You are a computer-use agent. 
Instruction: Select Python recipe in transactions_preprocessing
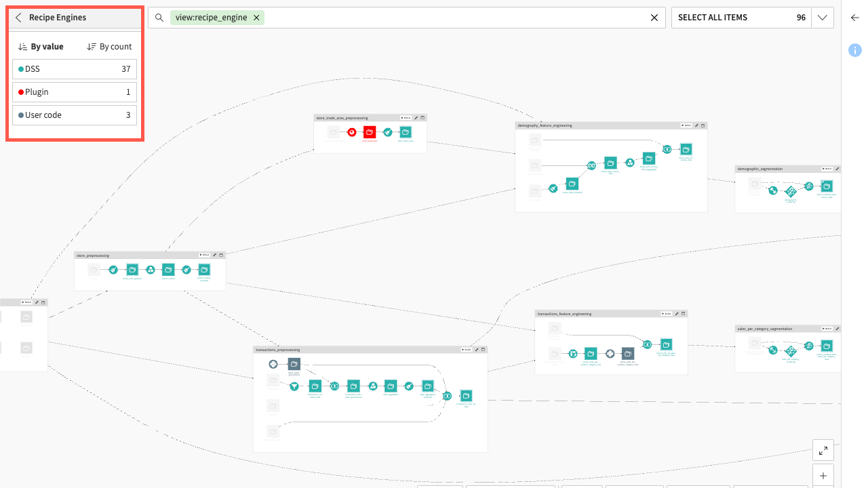click(273, 364)
